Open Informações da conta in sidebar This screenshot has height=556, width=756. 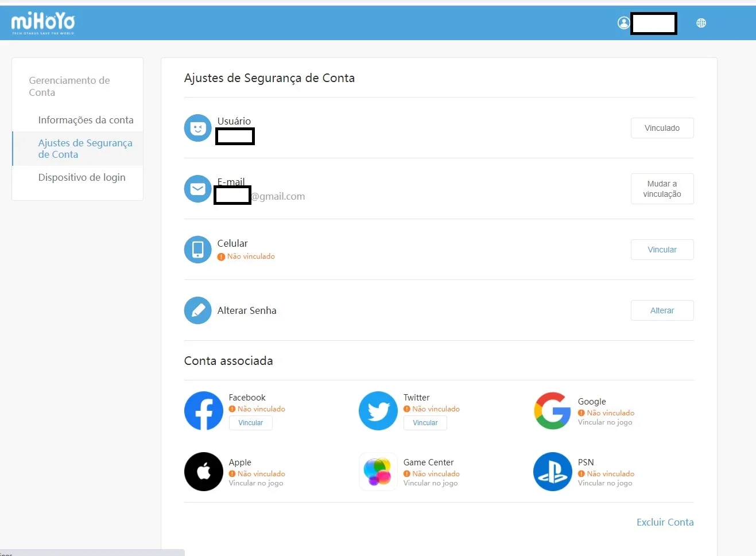86,120
